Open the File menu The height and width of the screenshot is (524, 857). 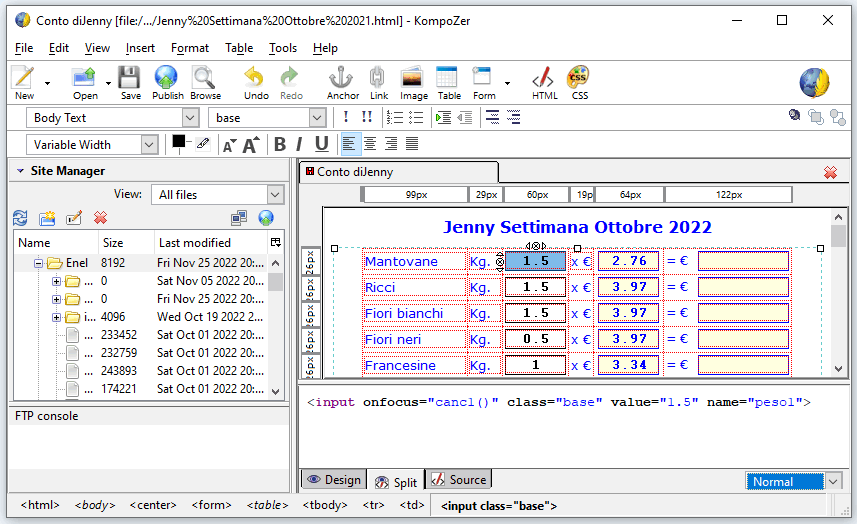pos(24,48)
